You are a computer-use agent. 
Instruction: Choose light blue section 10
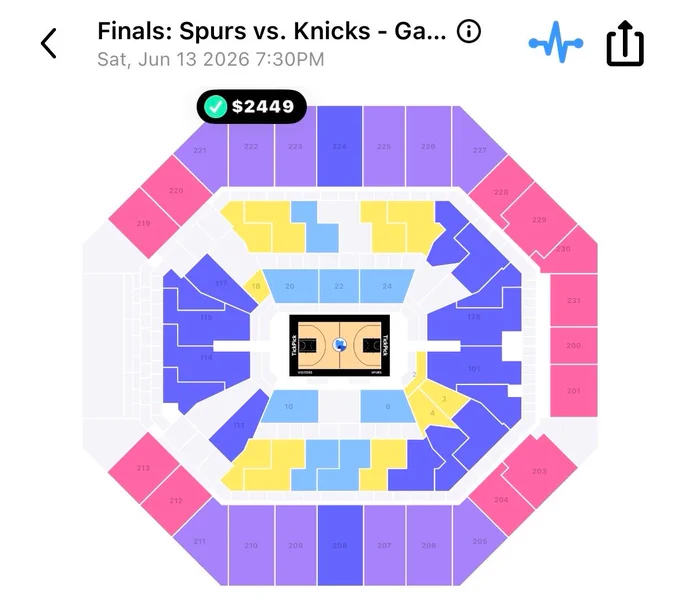[x=289, y=406]
